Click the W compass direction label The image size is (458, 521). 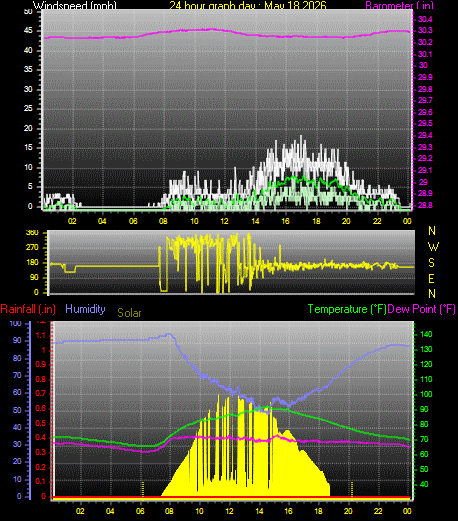(x=433, y=247)
